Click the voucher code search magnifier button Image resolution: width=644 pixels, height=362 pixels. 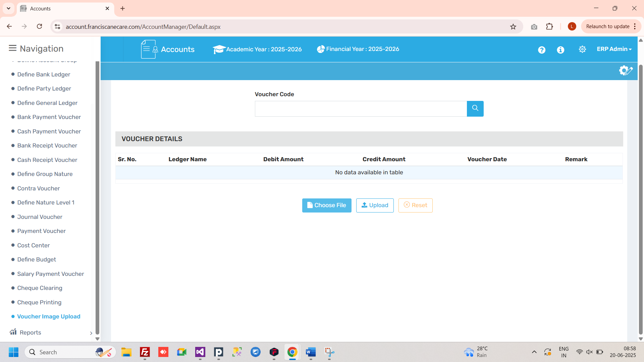pyautogui.click(x=475, y=109)
